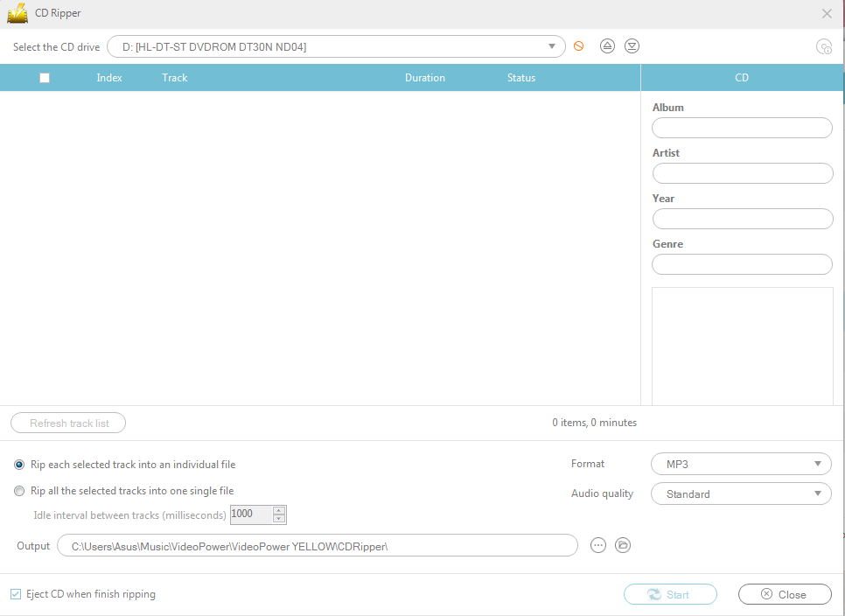The image size is (845, 616).
Task: Close the CD tray using load icon
Action: [632, 46]
